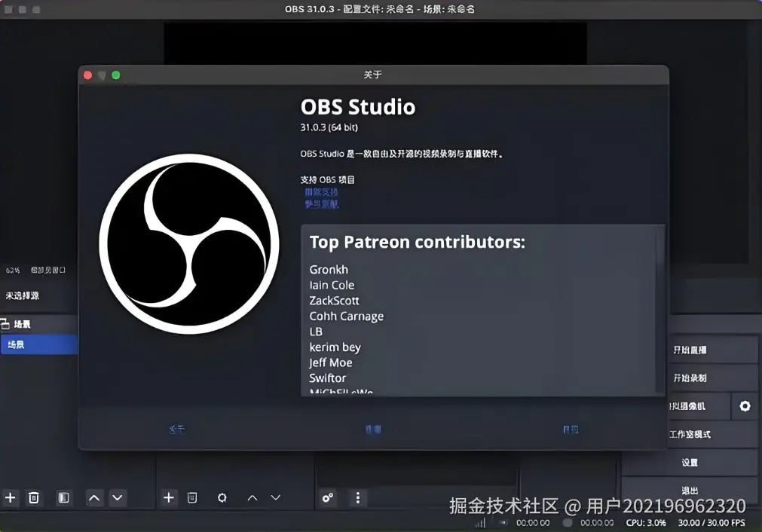Viewport: 762px width, 532px height.
Task: Add a new scene with the plus icon
Action: tap(11, 497)
